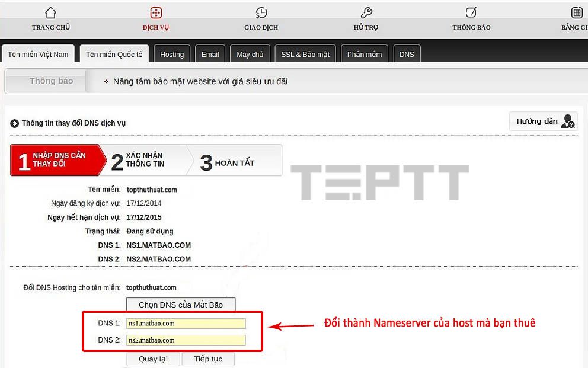Open the Giao Dịch transactions icon
588x368 pixels.
[x=261, y=13]
